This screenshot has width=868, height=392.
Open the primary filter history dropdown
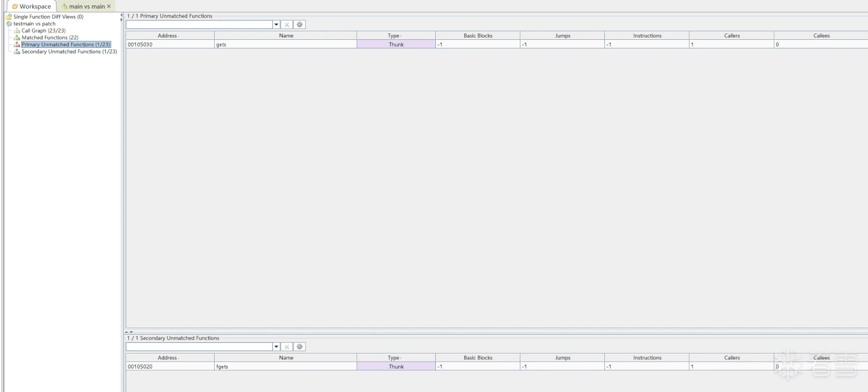pyautogui.click(x=276, y=24)
